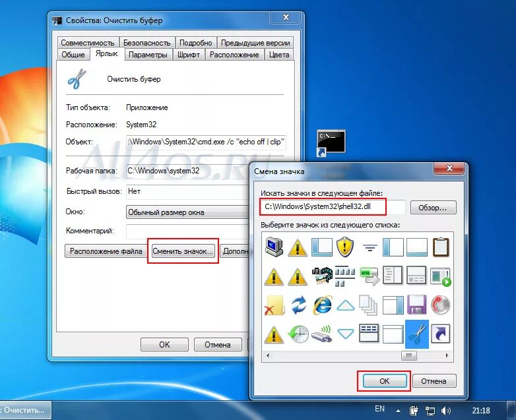Select the highlighted scissors icon in the list
Image resolution: width=516 pixels, height=420 pixels.
[x=416, y=334]
